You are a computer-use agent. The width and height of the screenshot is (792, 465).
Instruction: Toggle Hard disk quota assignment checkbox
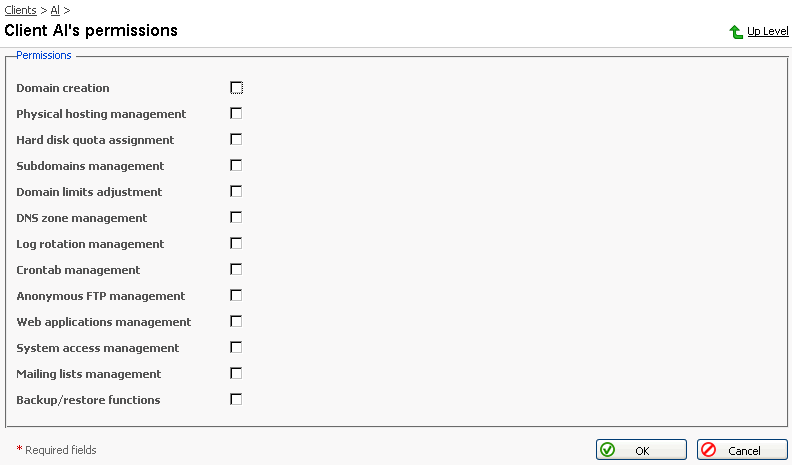237,140
